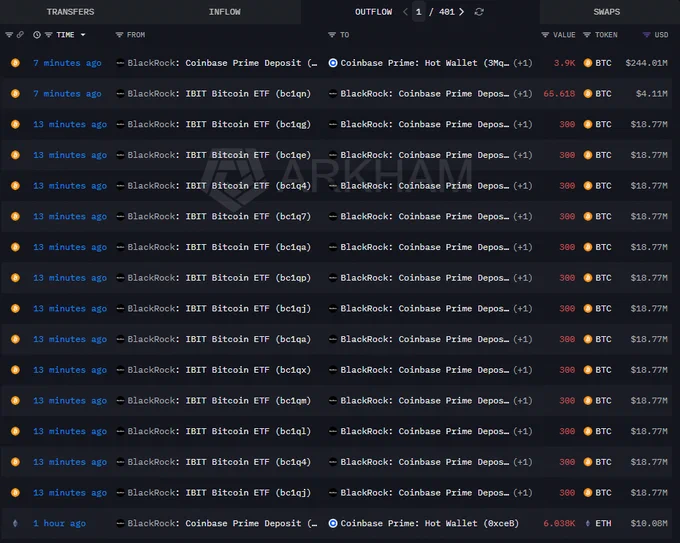Click the link chain icon in the header

click(x=20, y=35)
